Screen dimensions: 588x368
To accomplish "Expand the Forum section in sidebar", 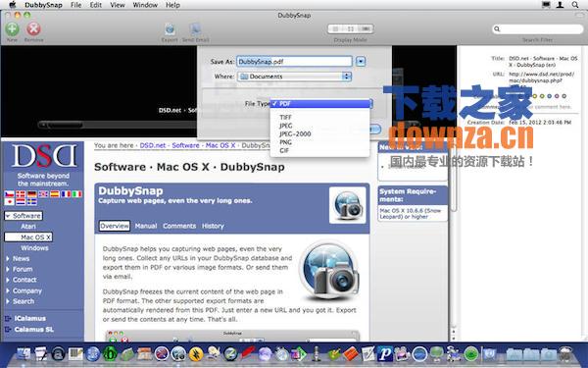I will coord(8,269).
